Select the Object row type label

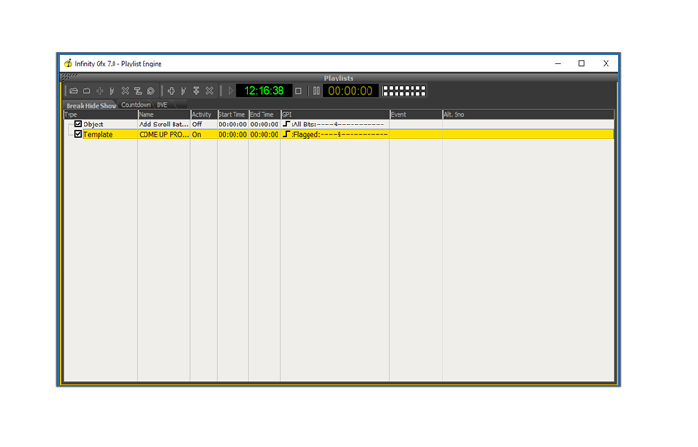click(93, 124)
